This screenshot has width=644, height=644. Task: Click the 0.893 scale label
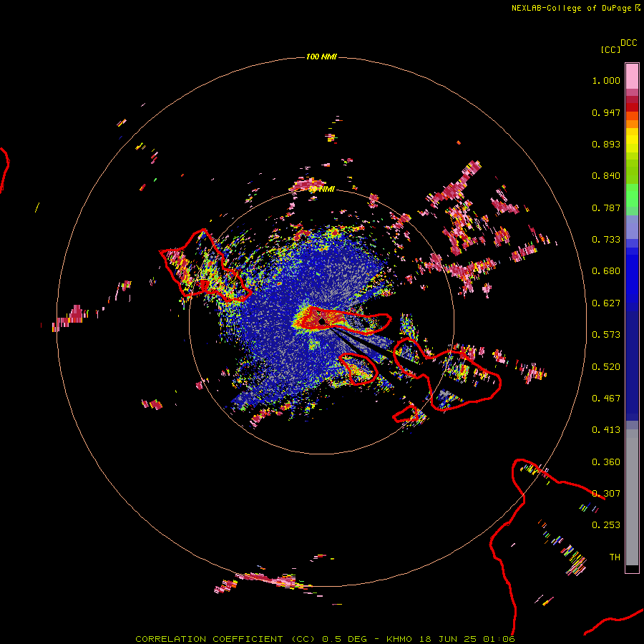tap(606, 144)
